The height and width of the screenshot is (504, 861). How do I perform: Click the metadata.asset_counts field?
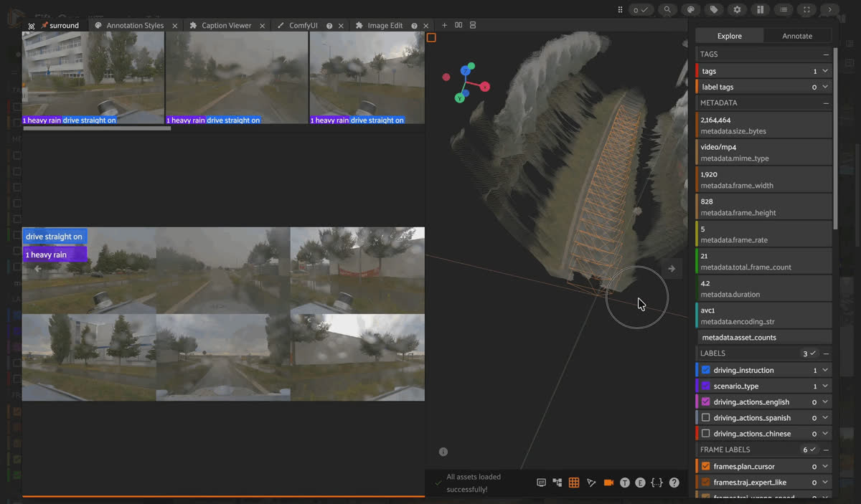tap(764, 338)
